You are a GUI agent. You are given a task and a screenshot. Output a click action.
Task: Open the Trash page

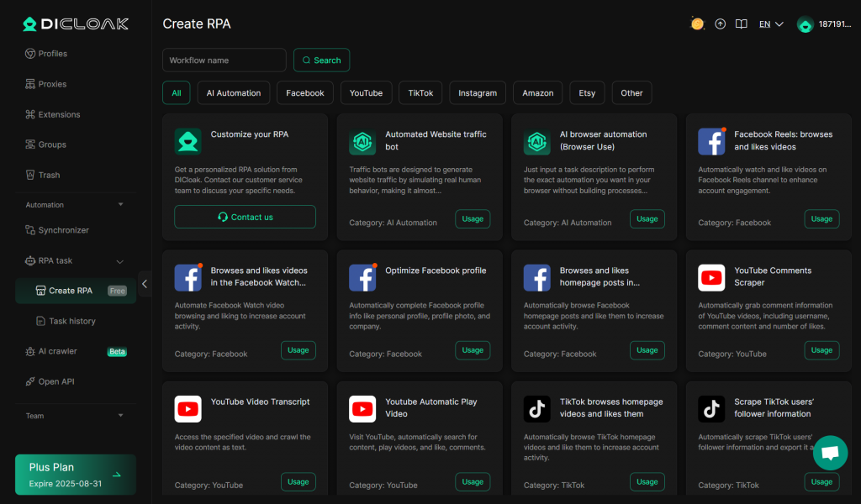[x=43, y=175]
